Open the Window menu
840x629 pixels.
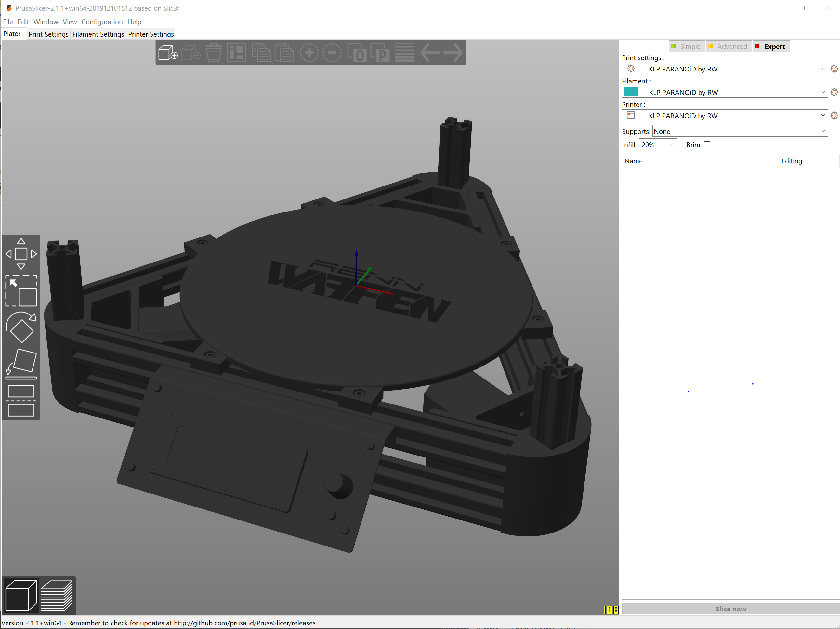click(x=46, y=22)
